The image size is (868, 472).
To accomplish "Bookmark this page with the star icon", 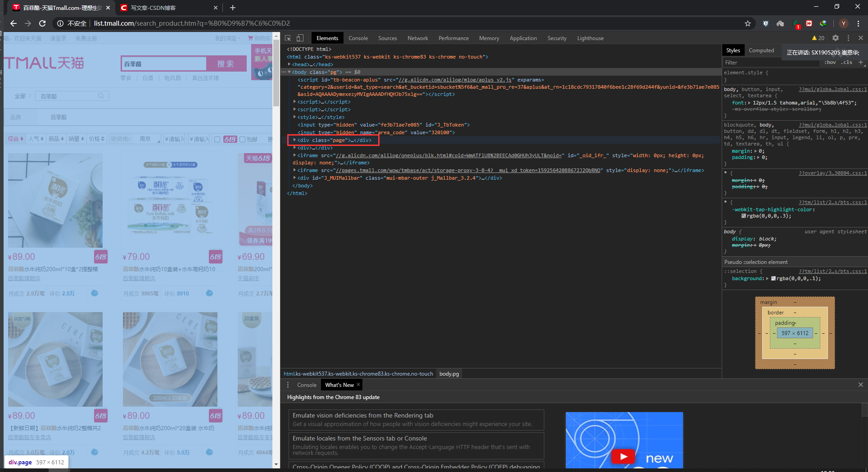I will 748,23.
